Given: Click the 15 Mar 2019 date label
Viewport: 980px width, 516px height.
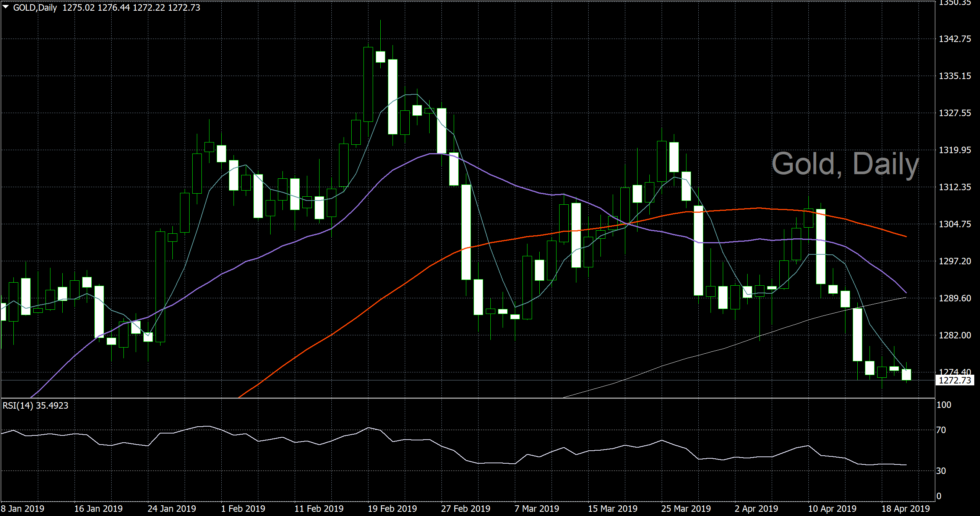Looking at the screenshot, I should tap(613, 509).
